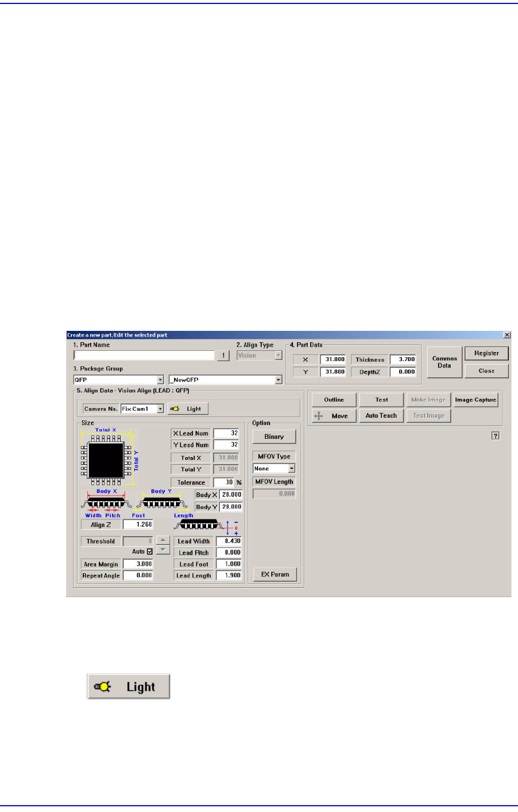
Task: Click the Image Capture button
Action: 476,400
